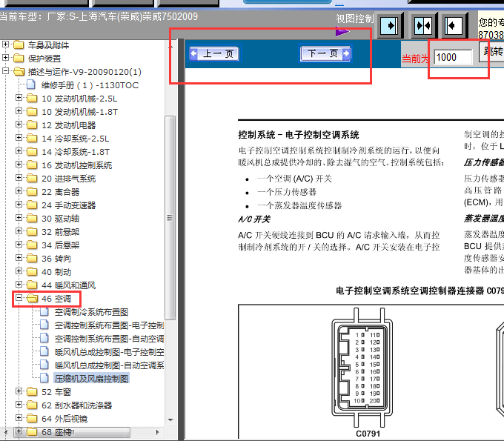Select the 62 刮水器和洗涤器 folder label
The height and width of the screenshot is (441, 504).
(76, 405)
